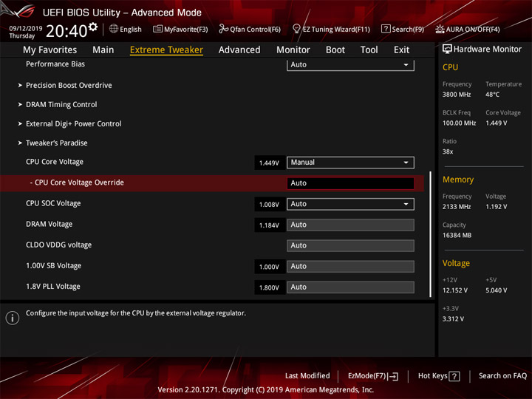The height and width of the screenshot is (399, 532).
Task: Go to the Exit tab
Action: (x=401, y=50)
